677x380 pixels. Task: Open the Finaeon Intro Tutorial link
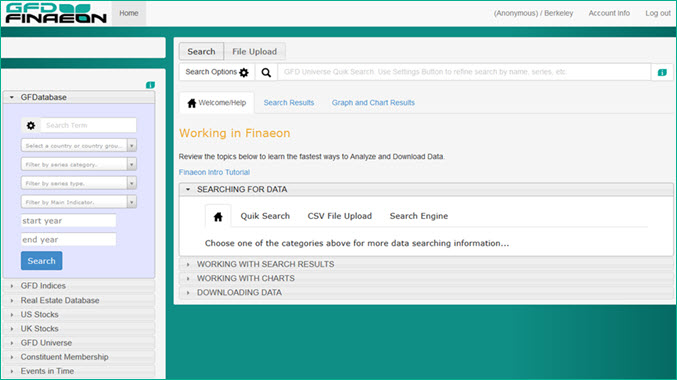pos(214,172)
